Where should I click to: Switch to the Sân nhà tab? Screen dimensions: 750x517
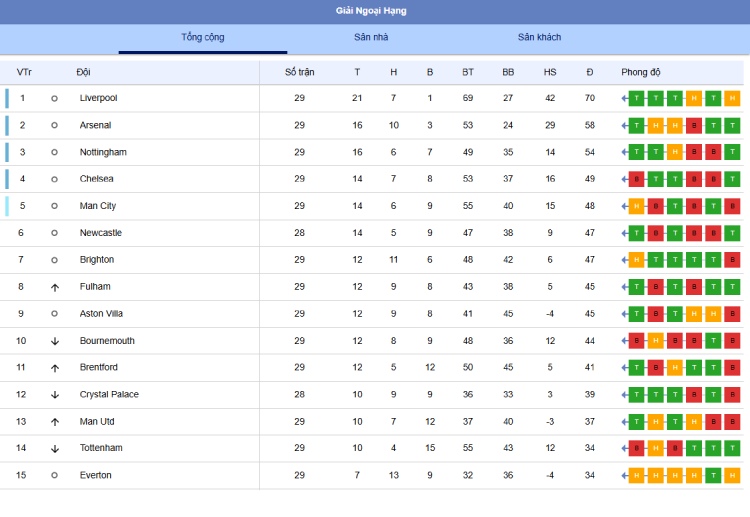[x=371, y=38]
